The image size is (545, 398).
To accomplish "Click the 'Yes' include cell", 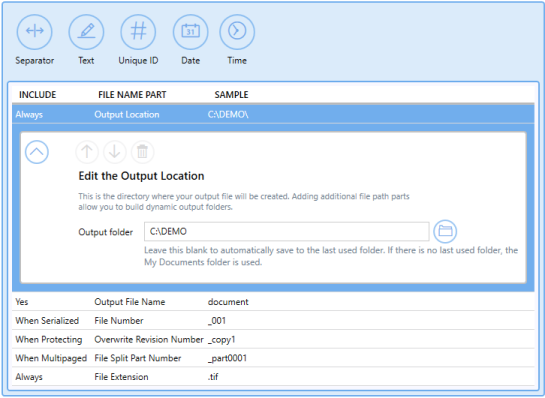I will 22,302.
